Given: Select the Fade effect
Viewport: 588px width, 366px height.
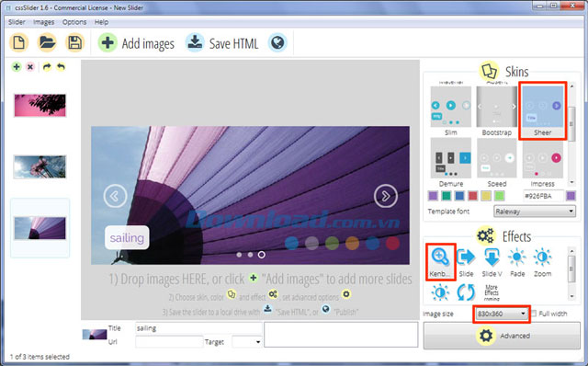Looking at the screenshot, I should pyautogui.click(x=517, y=262).
